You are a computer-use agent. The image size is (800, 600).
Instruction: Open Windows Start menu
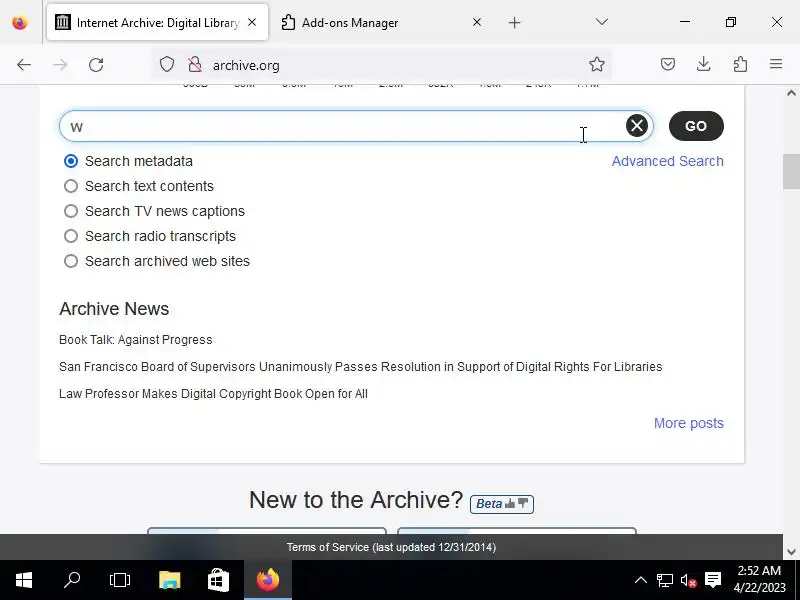point(23,580)
